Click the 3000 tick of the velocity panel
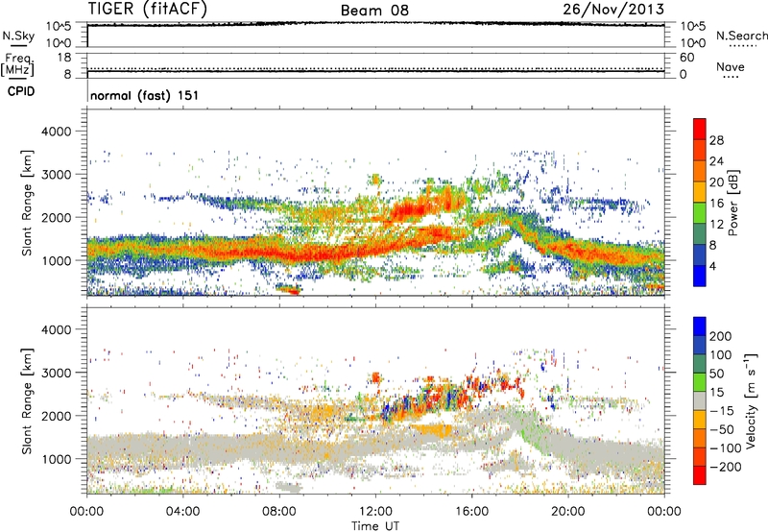The image size is (768, 532). [57, 373]
